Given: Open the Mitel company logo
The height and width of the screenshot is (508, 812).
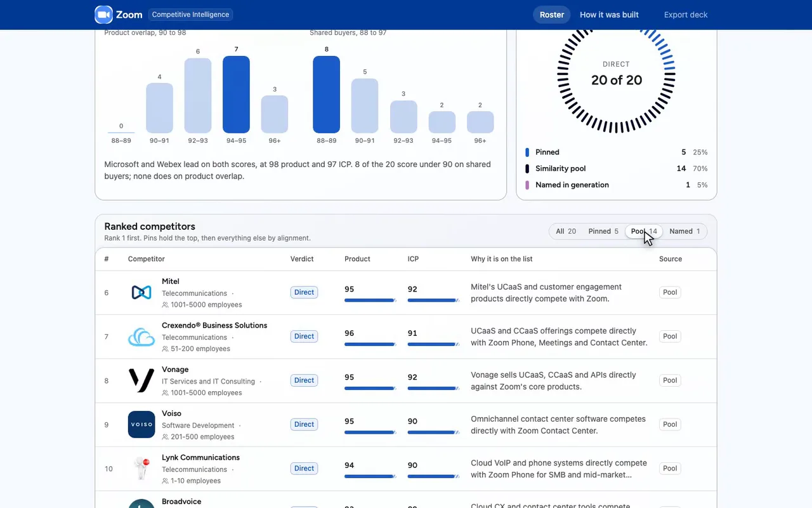Looking at the screenshot, I should 141,292.
